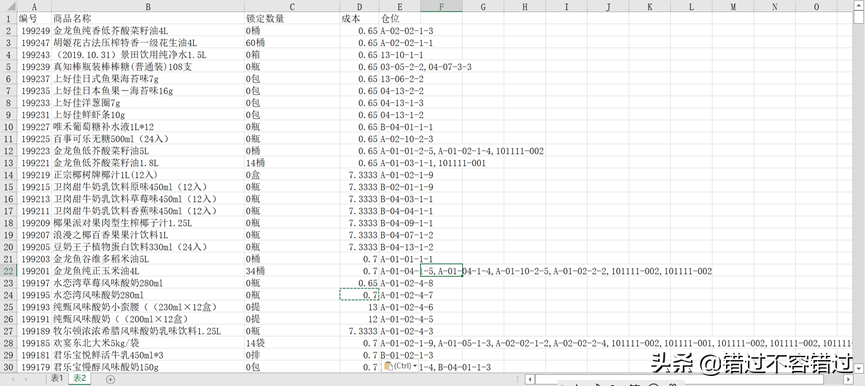Select column E header
Viewport: 865px width, 386px height.
399,6
